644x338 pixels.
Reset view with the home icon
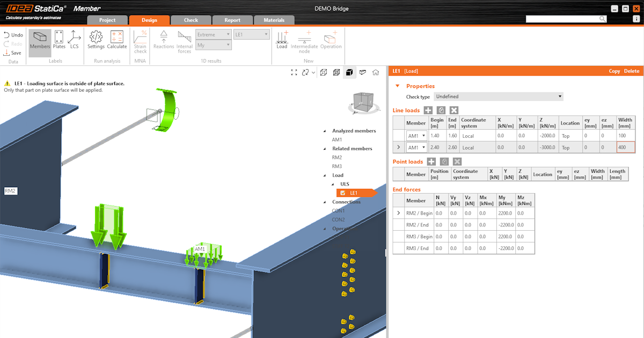376,72
